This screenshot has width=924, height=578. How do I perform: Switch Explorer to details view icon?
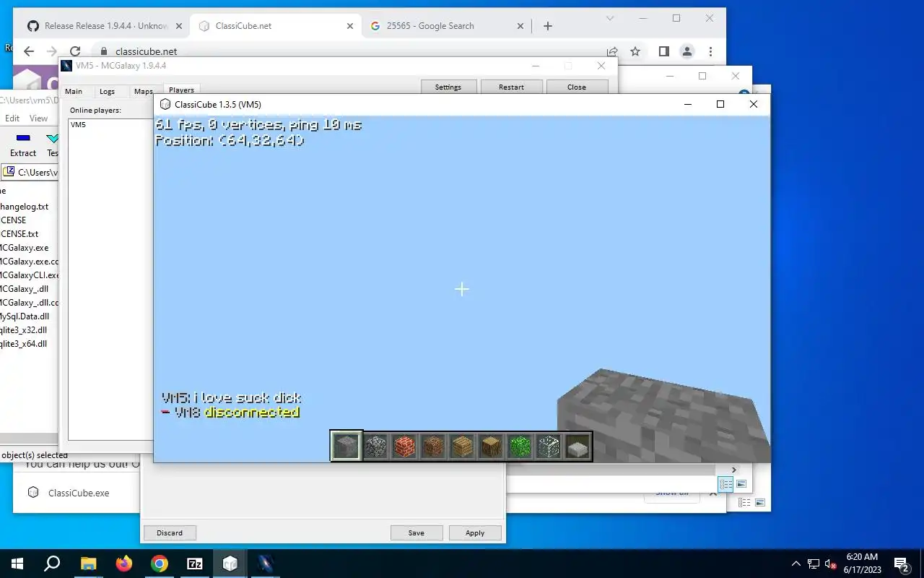(725, 484)
